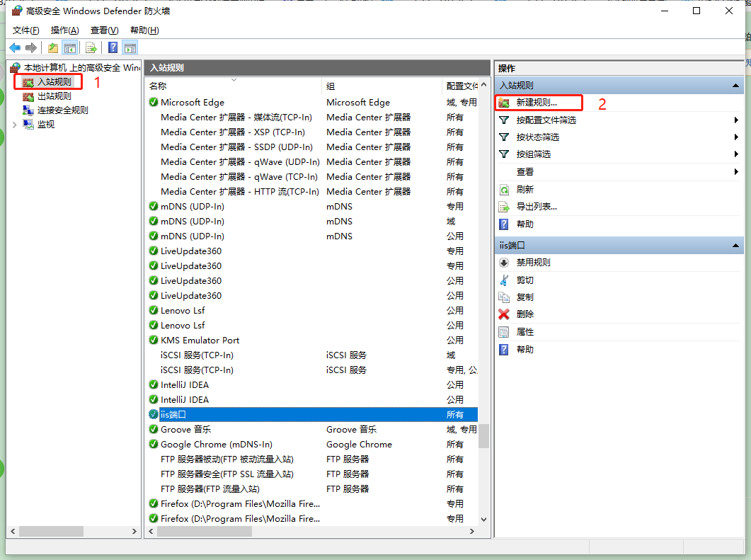Click 属性 in iis端口 actions
Image resolution: width=751 pixels, height=560 pixels.
pos(525,332)
